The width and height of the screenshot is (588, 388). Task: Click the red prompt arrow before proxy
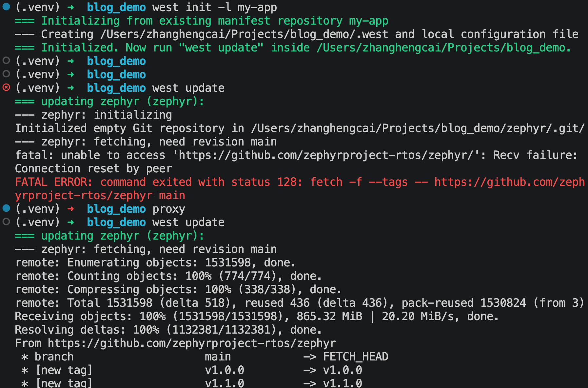[70, 209]
